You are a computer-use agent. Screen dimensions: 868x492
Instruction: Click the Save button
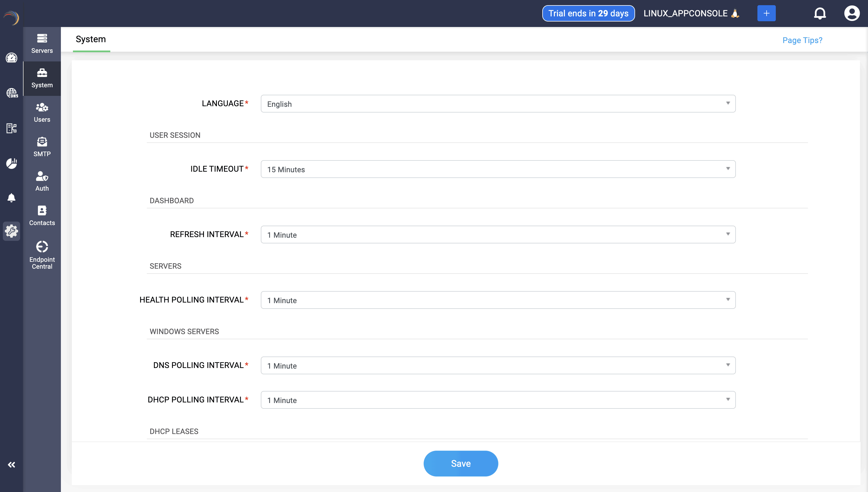pyautogui.click(x=460, y=463)
